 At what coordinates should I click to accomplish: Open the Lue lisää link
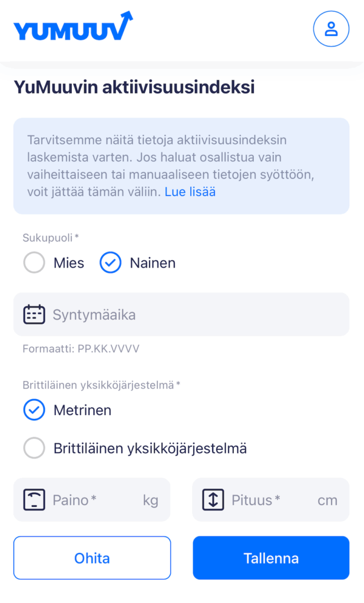[x=190, y=192]
